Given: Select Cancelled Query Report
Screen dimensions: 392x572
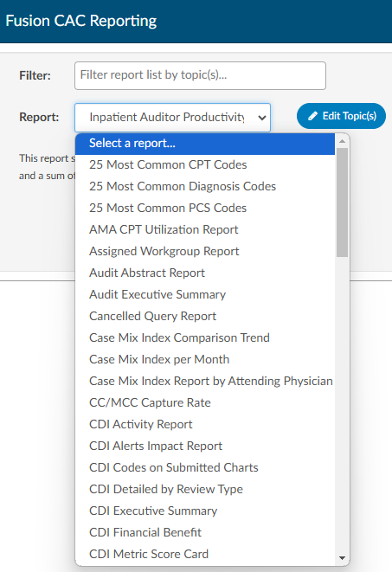Looking at the screenshot, I should [205, 316].
